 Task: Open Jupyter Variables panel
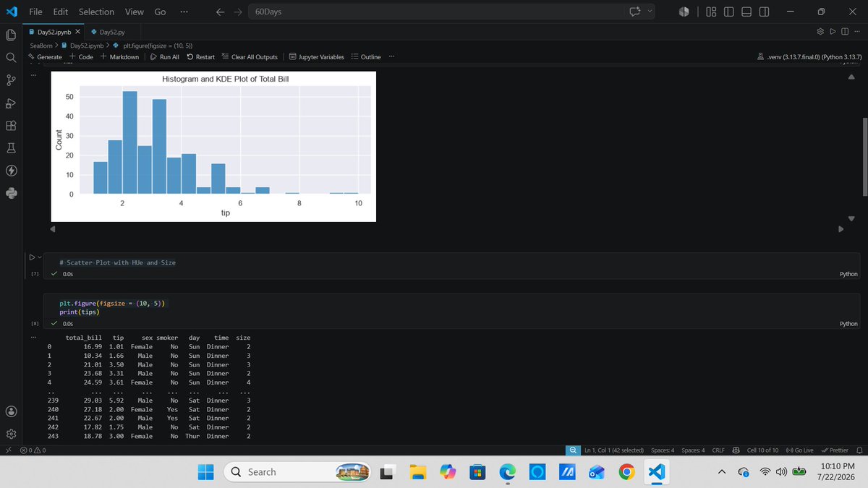(316, 56)
